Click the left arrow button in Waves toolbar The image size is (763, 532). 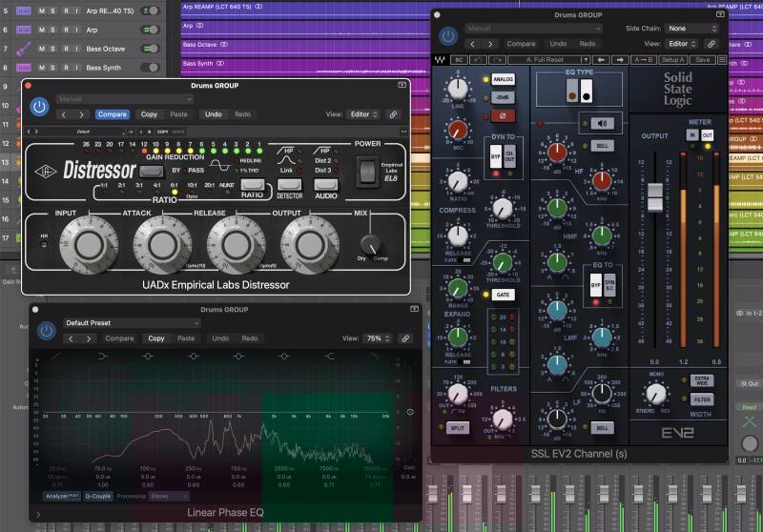(602, 60)
